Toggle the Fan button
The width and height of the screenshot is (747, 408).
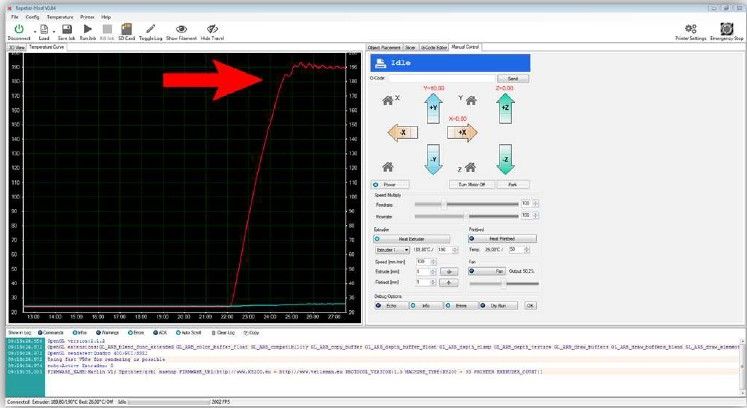487,271
